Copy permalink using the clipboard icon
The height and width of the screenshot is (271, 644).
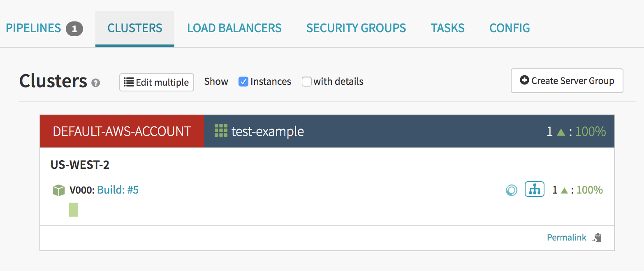click(x=597, y=238)
